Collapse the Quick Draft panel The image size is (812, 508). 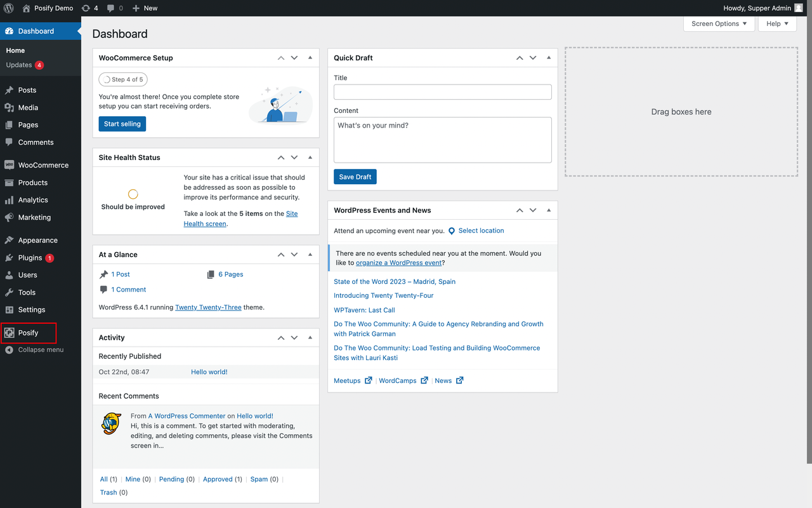pos(549,58)
